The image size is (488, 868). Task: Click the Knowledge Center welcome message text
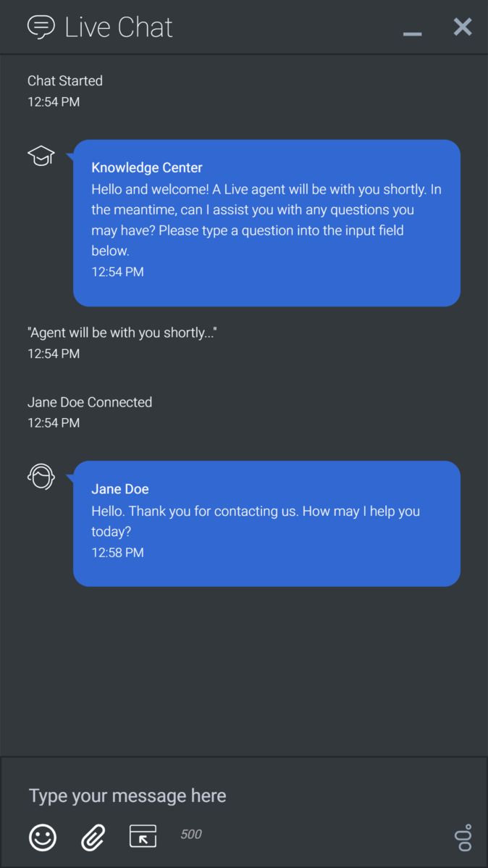(x=266, y=220)
